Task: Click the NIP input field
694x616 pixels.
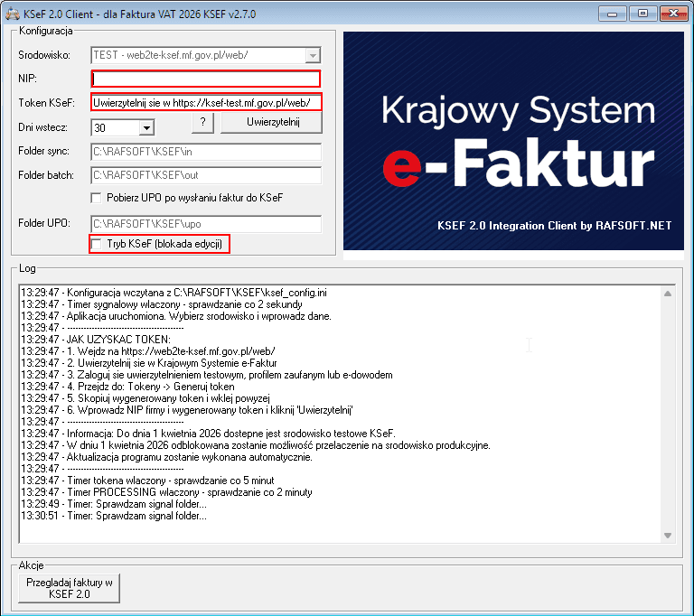Action: [206, 79]
